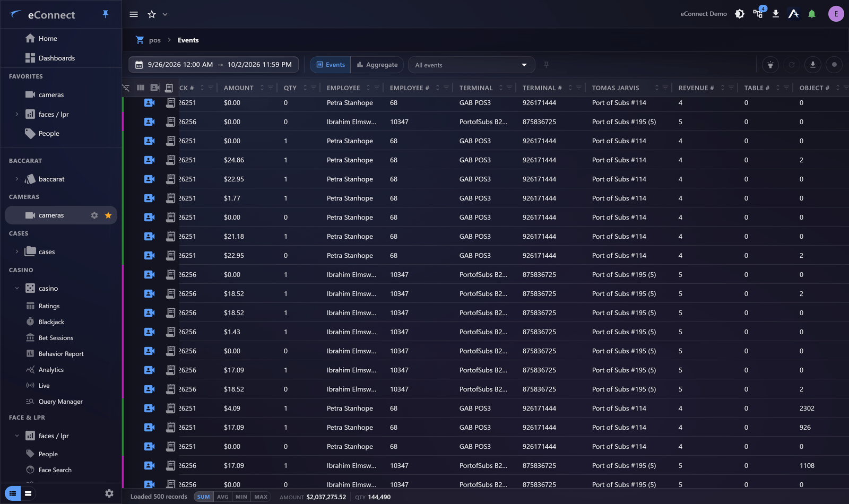The width and height of the screenshot is (849, 504).
Task: Open the date range picker field
Action: (213, 65)
